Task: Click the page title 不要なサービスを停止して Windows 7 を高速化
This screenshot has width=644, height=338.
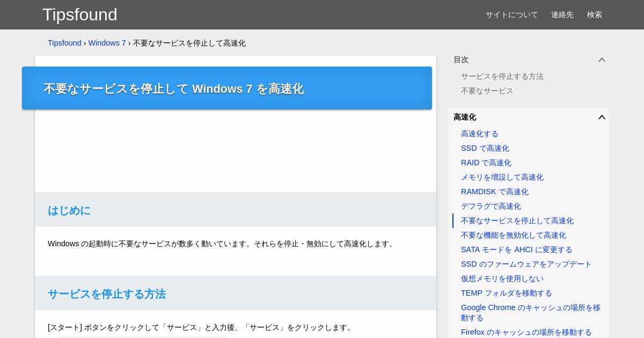Action: coord(173,89)
